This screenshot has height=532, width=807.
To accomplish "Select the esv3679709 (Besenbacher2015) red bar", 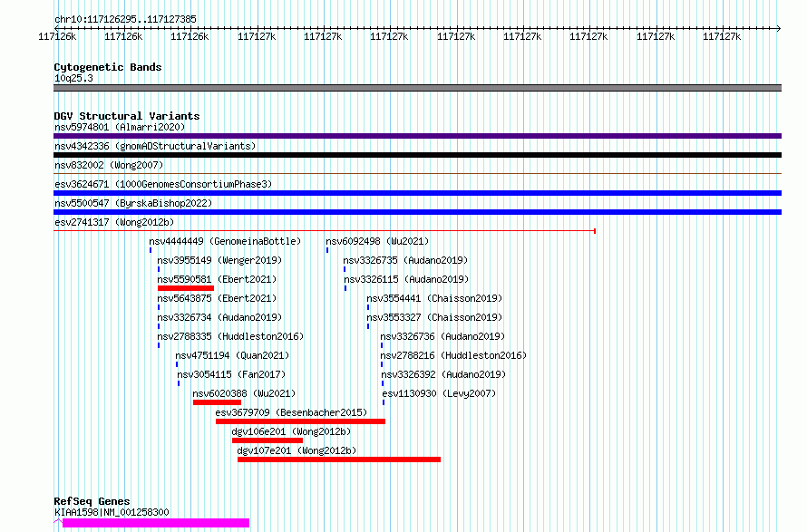I will tap(300, 421).
